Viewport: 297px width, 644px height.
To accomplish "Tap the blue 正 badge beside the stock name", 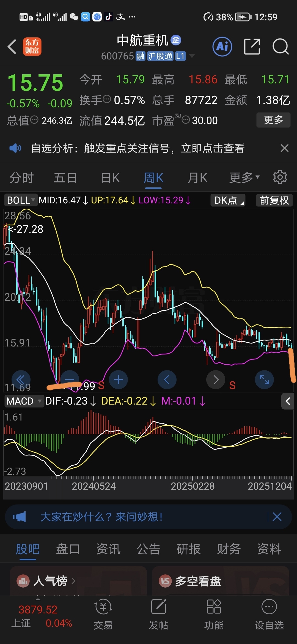I will (x=176, y=40).
